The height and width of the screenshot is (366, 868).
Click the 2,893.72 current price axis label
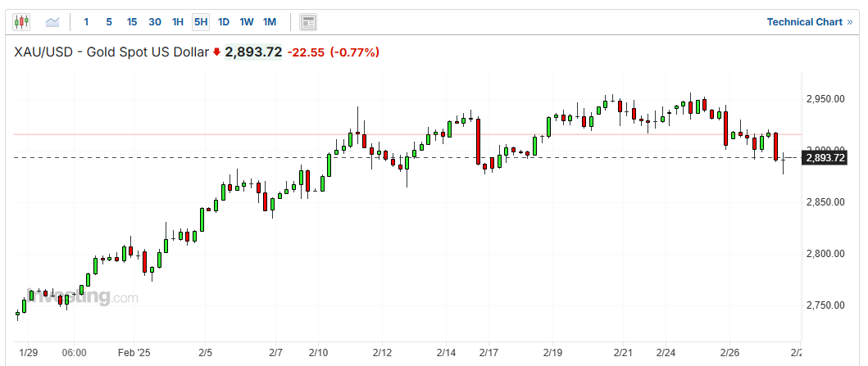[x=825, y=158]
